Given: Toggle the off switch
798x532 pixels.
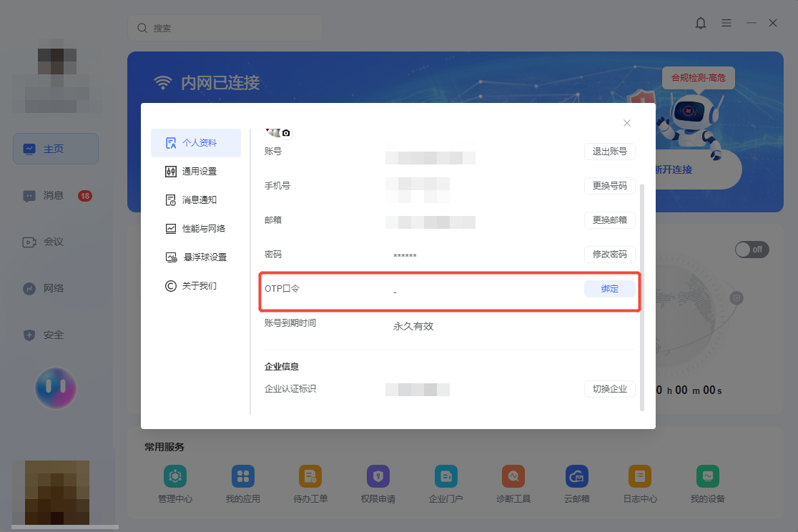Looking at the screenshot, I should [x=752, y=250].
